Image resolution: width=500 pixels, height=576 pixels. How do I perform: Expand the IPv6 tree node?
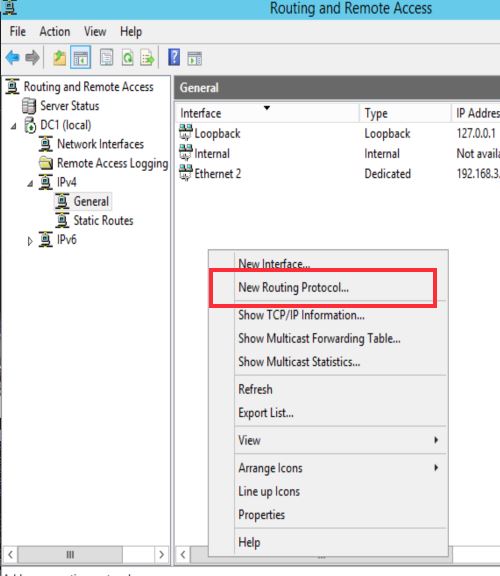click(30, 241)
